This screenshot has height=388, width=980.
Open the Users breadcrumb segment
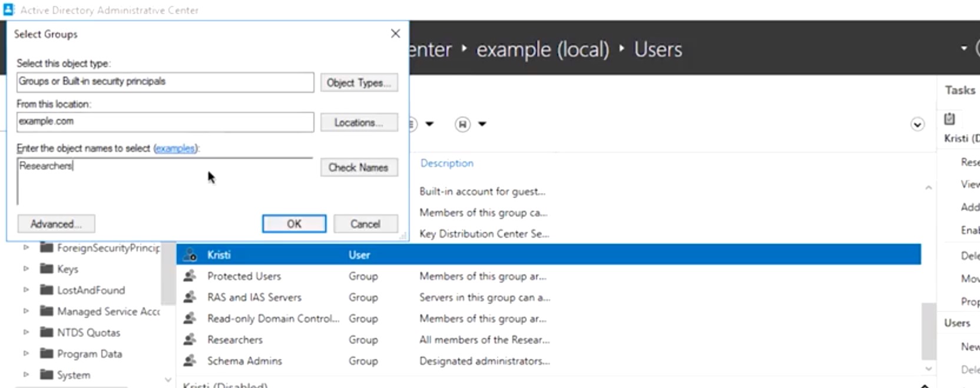(658, 49)
